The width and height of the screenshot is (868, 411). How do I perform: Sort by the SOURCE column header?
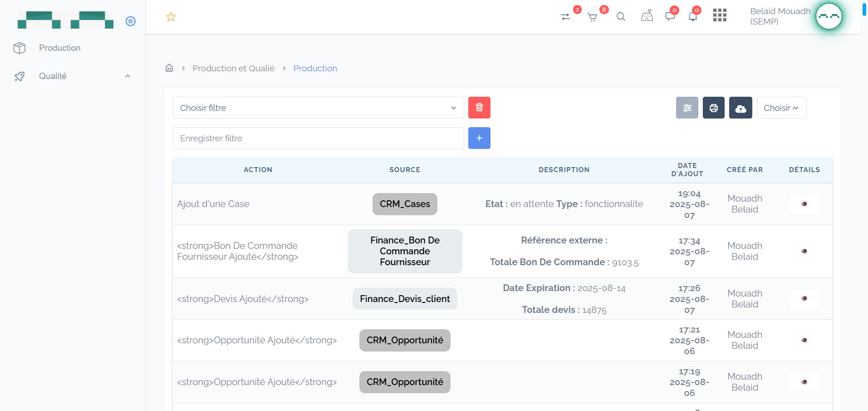pyautogui.click(x=405, y=170)
